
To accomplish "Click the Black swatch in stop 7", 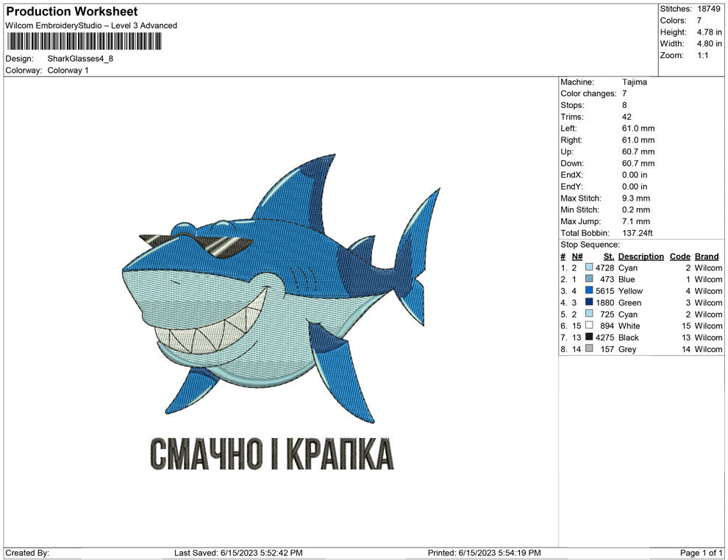I will 589,338.
